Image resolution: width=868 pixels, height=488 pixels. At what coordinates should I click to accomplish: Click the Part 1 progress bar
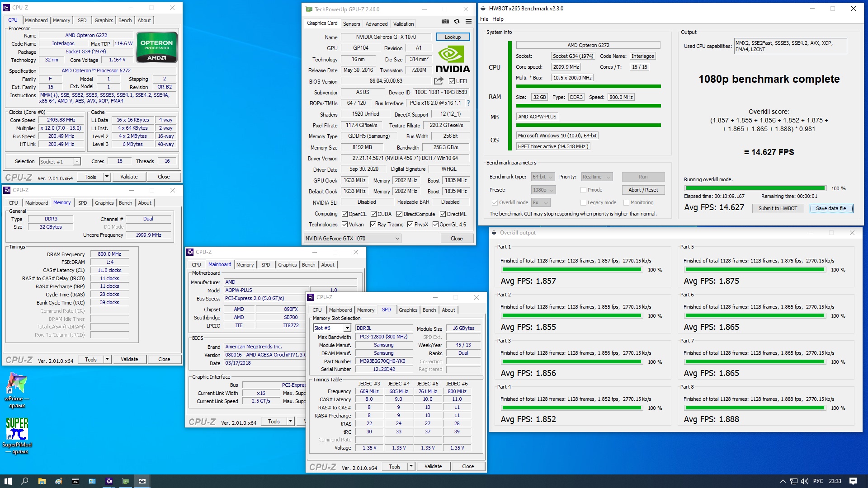pyautogui.click(x=572, y=270)
